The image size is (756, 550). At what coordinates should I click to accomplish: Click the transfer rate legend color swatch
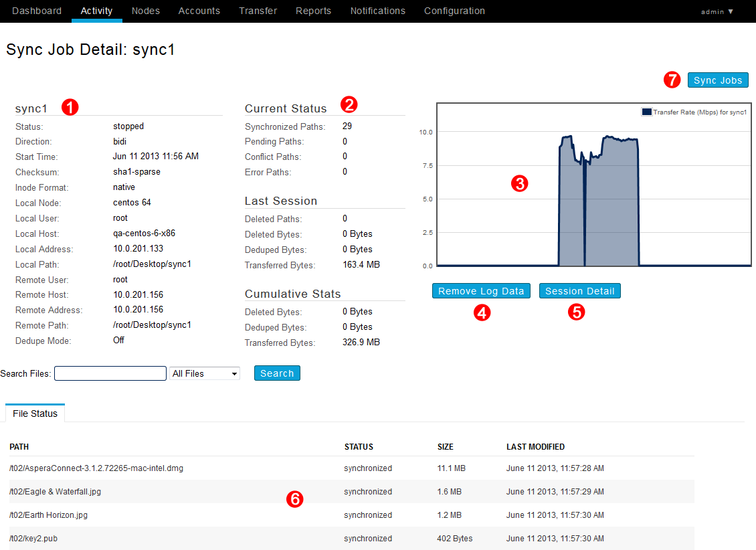(x=646, y=112)
